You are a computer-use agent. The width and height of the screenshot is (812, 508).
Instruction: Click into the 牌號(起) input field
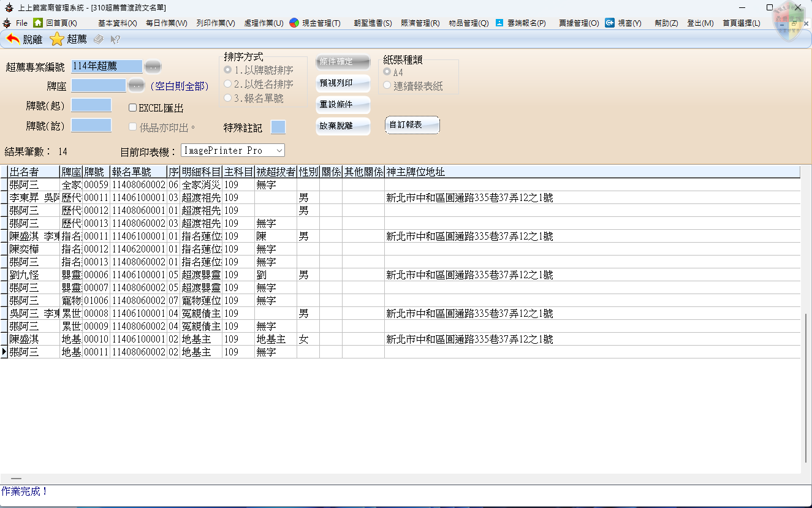91,105
